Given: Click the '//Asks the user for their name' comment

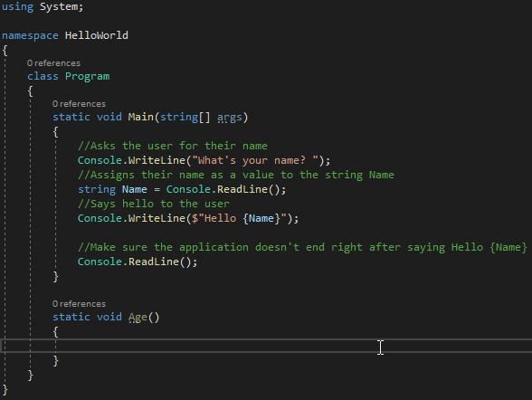Looking at the screenshot, I should tap(172, 146).
